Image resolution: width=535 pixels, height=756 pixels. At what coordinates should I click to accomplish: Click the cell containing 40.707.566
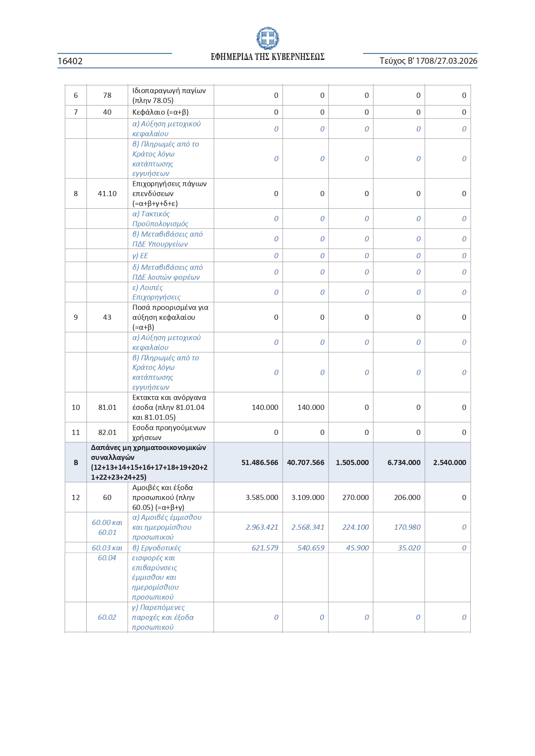tap(305, 462)
